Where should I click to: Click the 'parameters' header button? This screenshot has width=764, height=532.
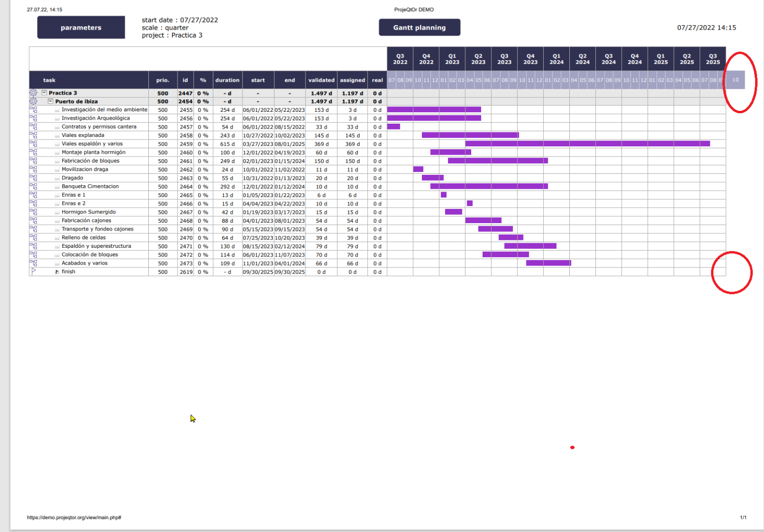(81, 28)
